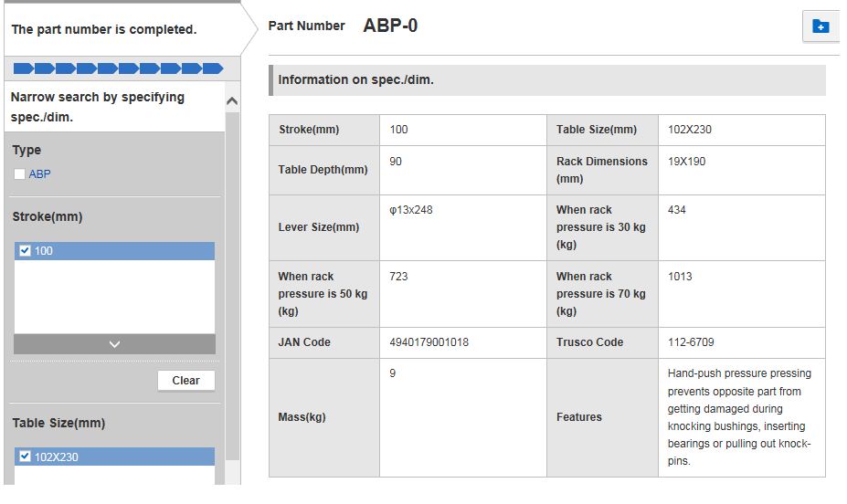
Task: Open the ABP type link
Action: 40,173
